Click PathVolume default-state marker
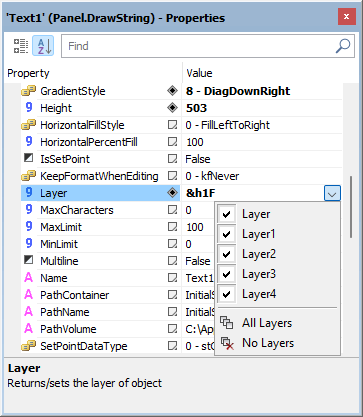The image size is (363, 417). tap(172, 329)
